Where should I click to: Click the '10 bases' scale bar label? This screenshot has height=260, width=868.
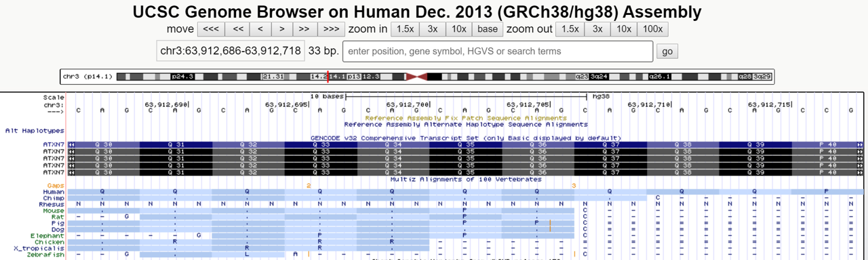[x=326, y=97]
